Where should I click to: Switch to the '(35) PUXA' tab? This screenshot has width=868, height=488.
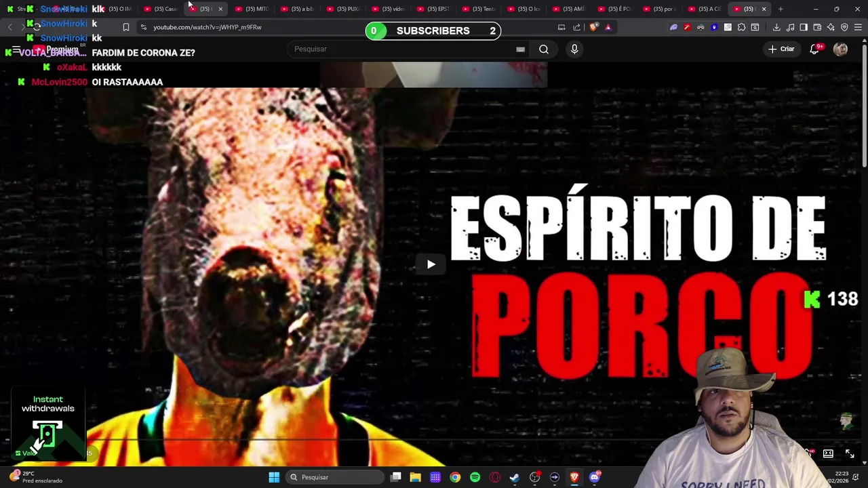click(343, 9)
